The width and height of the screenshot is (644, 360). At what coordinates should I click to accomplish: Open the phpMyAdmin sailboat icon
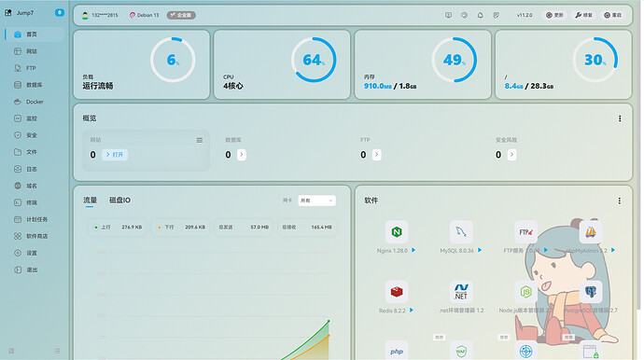click(591, 232)
